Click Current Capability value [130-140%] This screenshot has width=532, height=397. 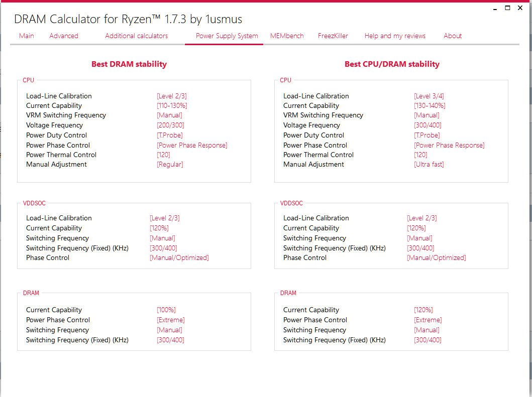430,106
